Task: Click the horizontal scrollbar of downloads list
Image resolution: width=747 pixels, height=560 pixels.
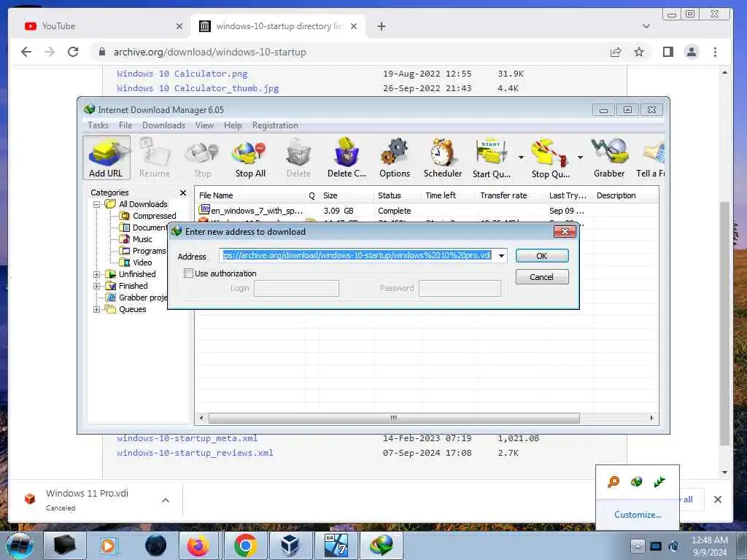Action: point(394,418)
